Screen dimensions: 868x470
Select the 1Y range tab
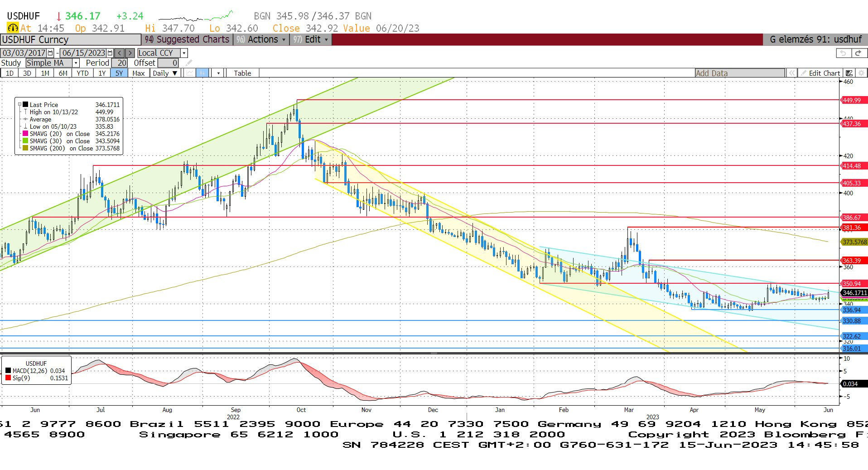[x=102, y=73]
